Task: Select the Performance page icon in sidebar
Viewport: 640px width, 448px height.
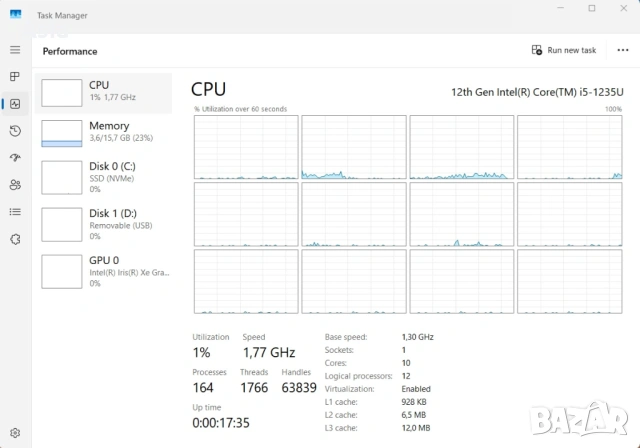Action: [x=15, y=103]
